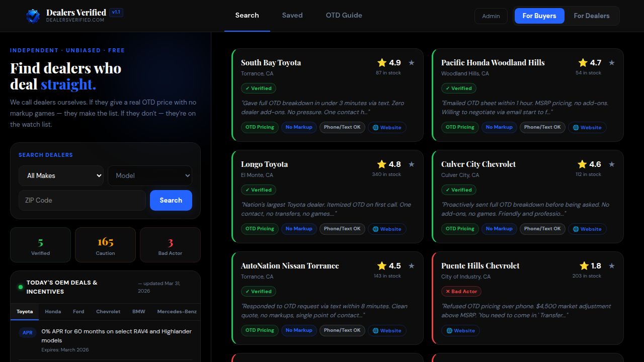644x362 pixels.
Task: Filter by the Bad Actor count tile
Action: (x=170, y=245)
